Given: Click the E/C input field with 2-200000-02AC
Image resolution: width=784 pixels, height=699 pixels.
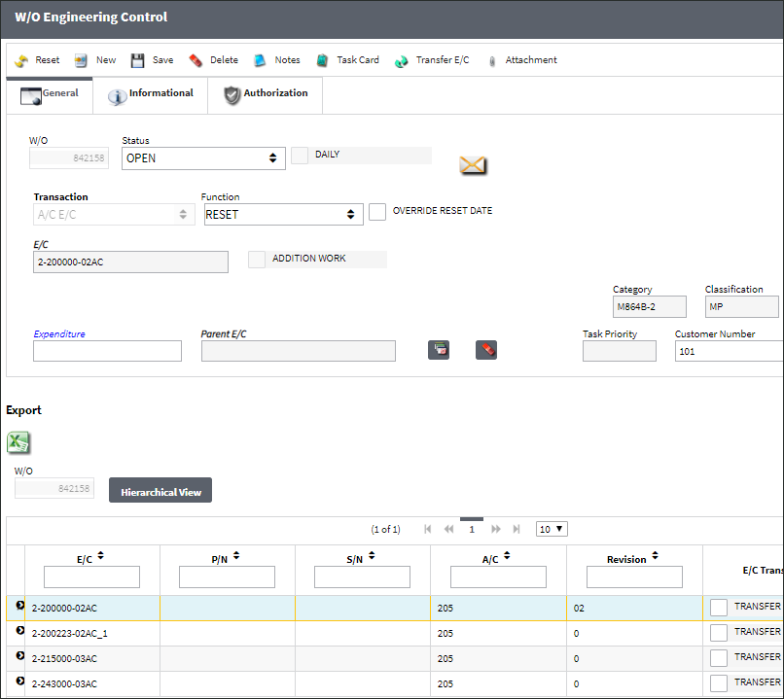Looking at the screenshot, I should (130, 262).
